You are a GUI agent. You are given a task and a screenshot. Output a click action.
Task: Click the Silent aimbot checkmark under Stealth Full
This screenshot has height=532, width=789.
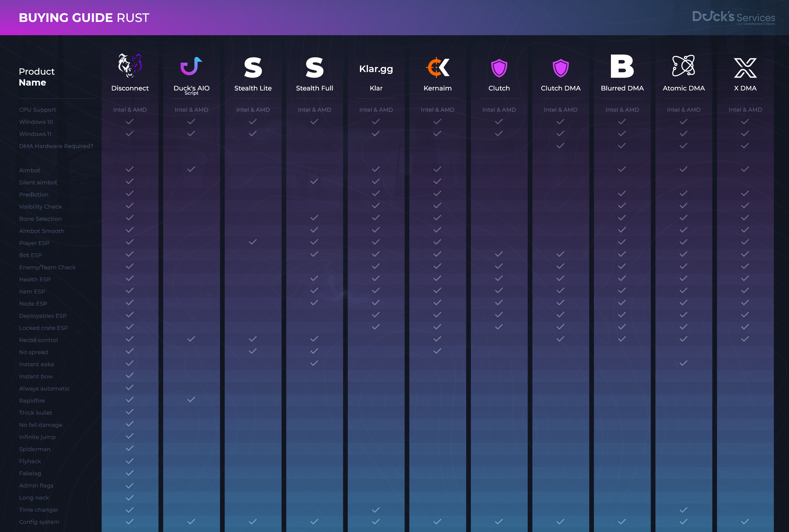314,181
